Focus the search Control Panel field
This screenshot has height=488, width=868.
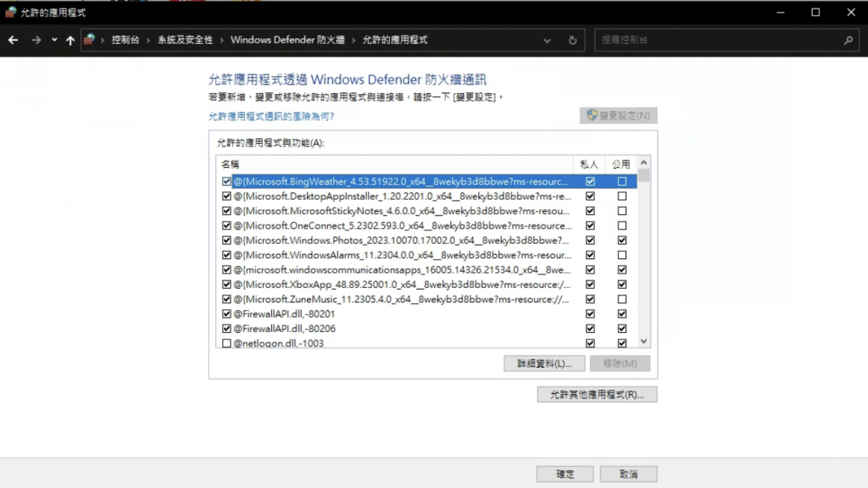pyautogui.click(x=726, y=40)
